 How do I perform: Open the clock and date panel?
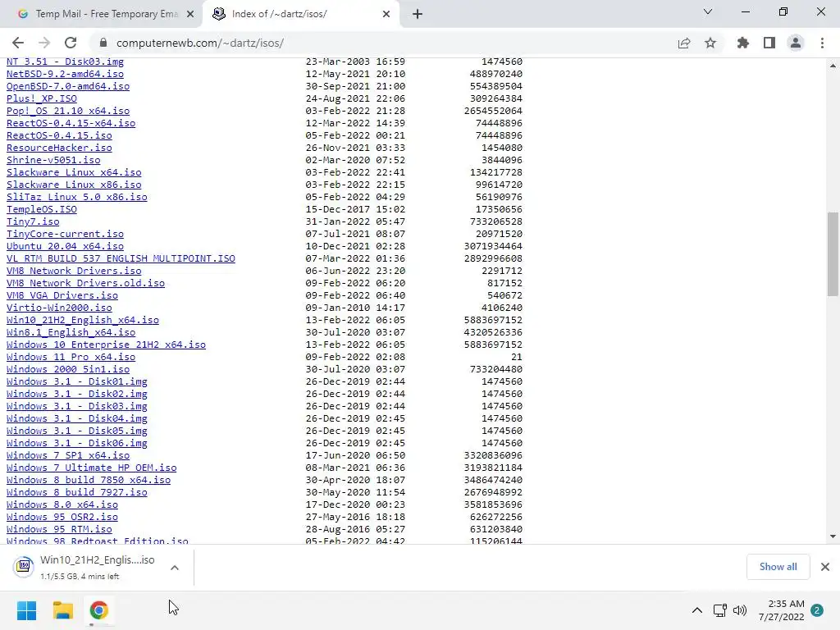[781, 610]
